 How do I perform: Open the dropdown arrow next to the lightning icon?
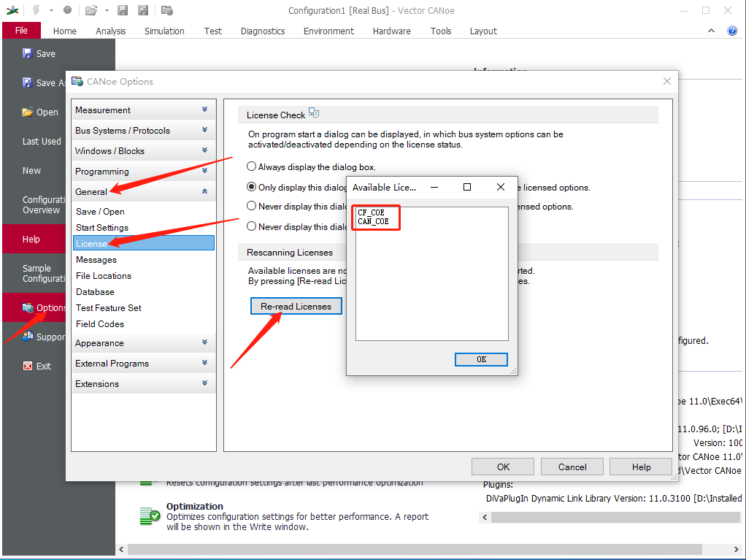(51, 10)
